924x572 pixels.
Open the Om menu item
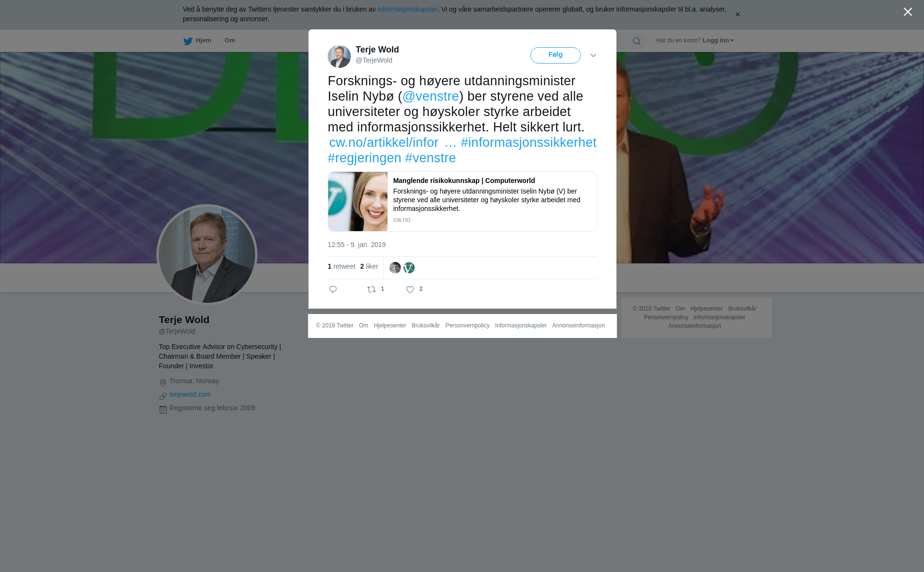(x=230, y=40)
